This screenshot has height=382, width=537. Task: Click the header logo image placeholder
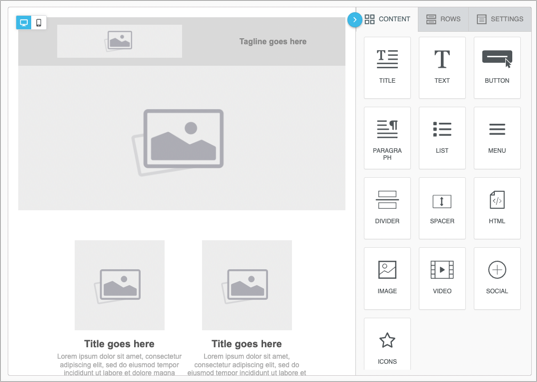click(120, 41)
